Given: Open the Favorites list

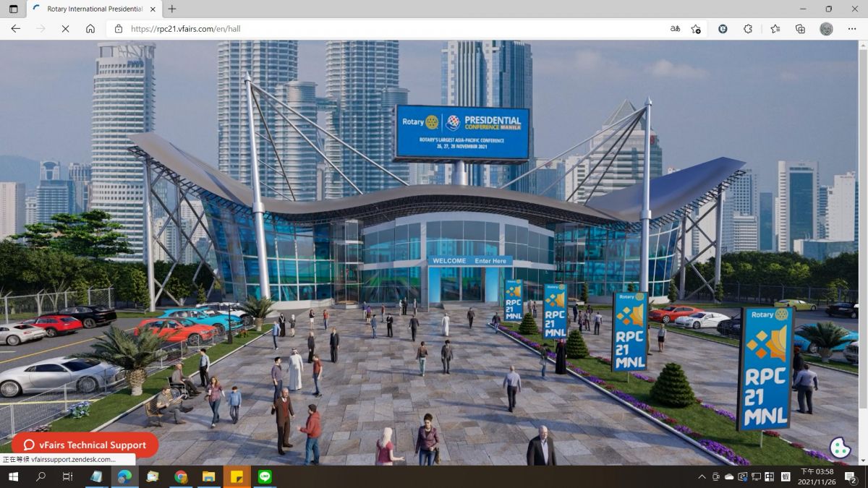Looking at the screenshot, I should tap(775, 29).
